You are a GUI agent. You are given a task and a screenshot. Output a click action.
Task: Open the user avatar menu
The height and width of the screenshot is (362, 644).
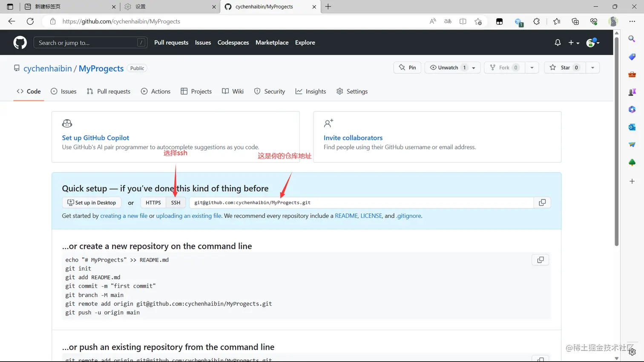[x=593, y=43]
